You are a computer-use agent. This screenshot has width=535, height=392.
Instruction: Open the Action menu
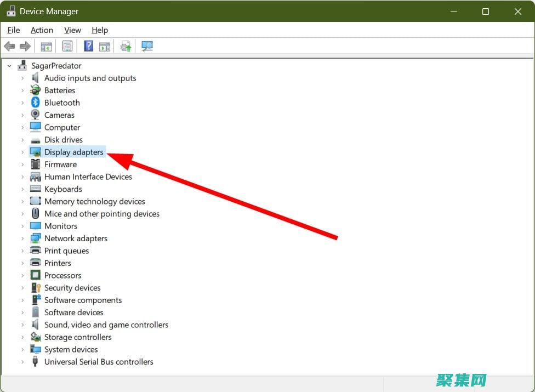(42, 30)
